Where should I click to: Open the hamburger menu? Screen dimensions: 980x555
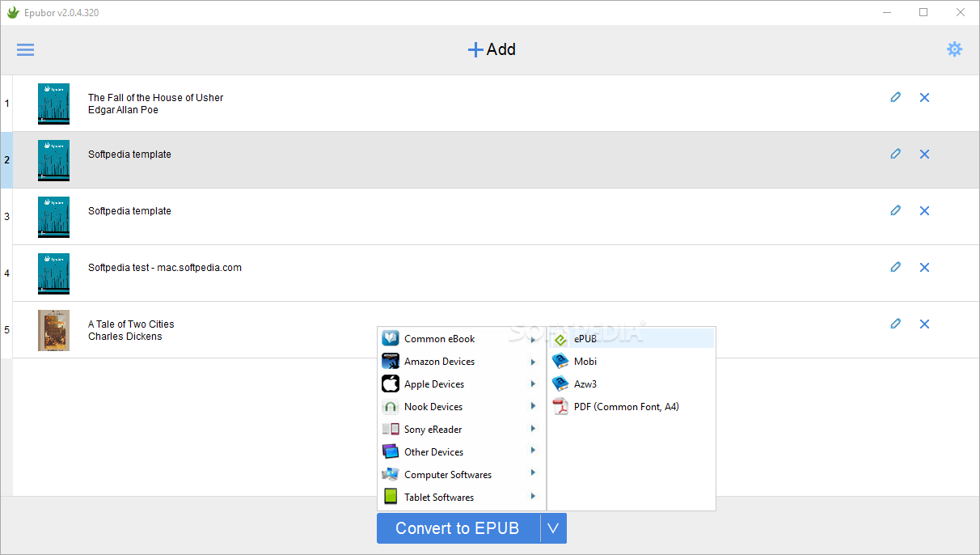click(x=26, y=49)
